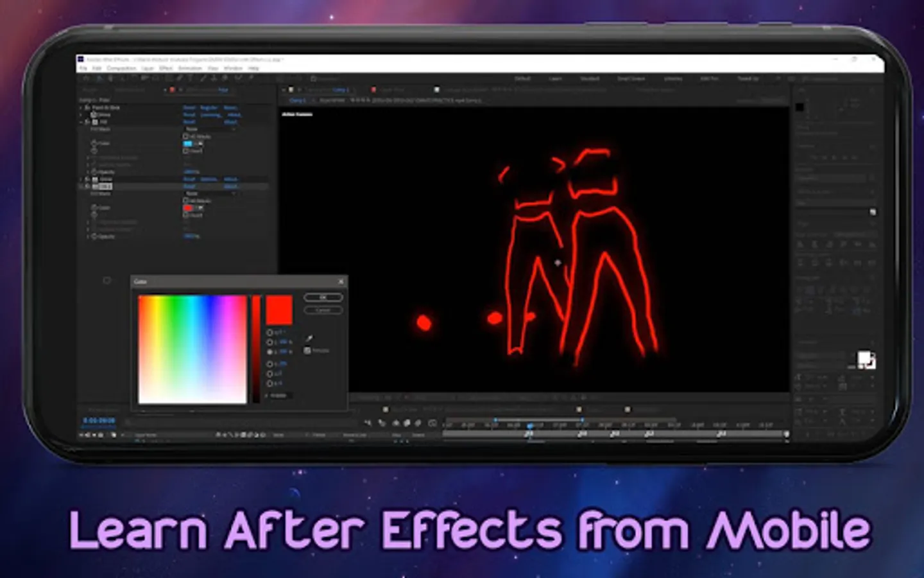The height and width of the screenshot is (578, 924).
Task: Click Reset for the topmost effect
Action: [189, 107]
